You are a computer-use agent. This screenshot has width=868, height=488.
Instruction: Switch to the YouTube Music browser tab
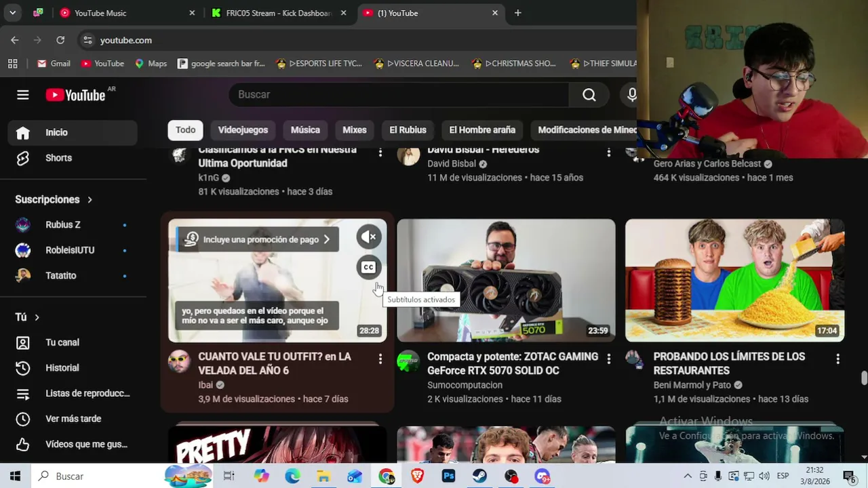127,13
